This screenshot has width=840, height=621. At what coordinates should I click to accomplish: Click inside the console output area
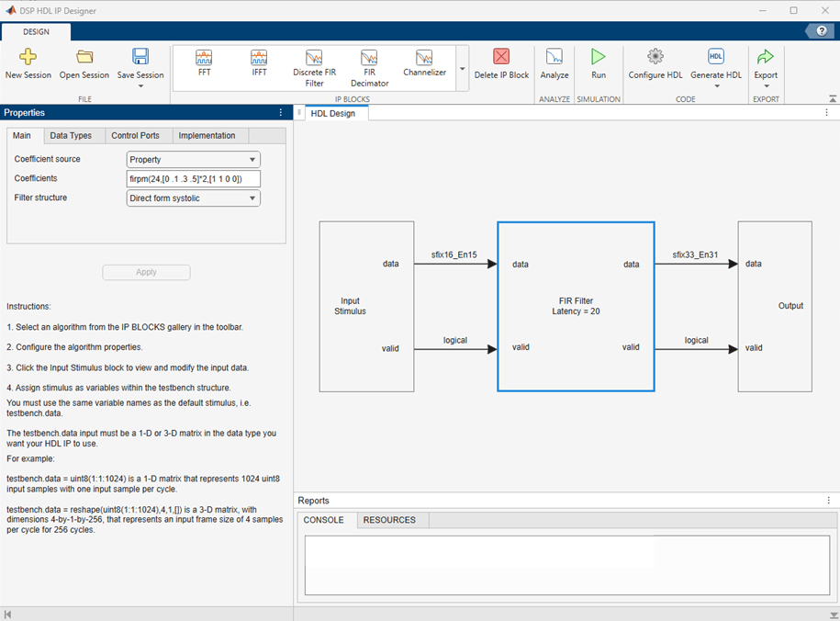567,565
